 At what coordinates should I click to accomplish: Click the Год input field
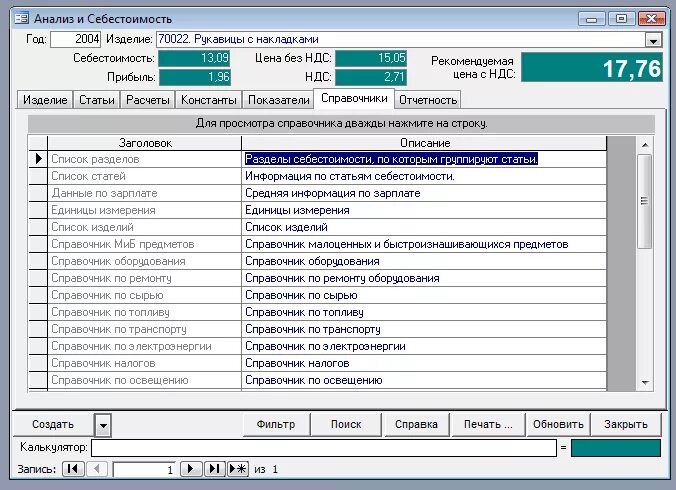[75, 39]
